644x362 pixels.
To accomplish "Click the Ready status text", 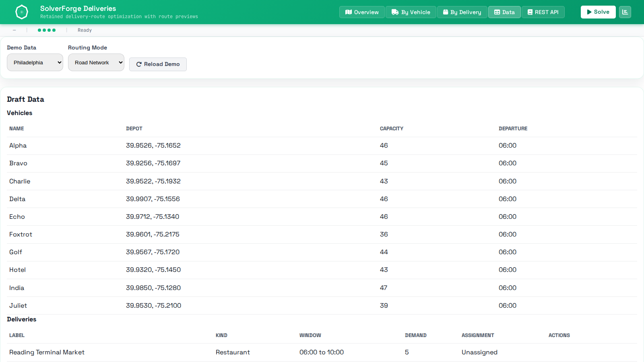I will coord(85,30).
